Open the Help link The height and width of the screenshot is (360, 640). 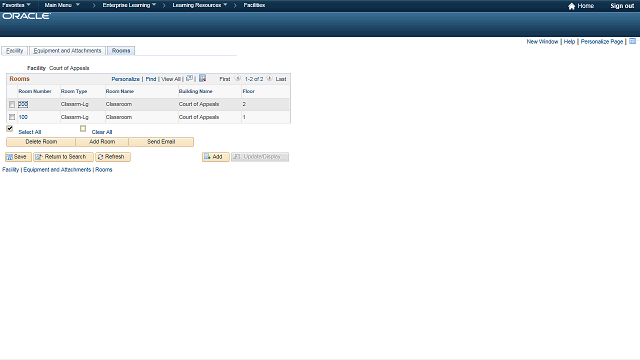point(569,42)
